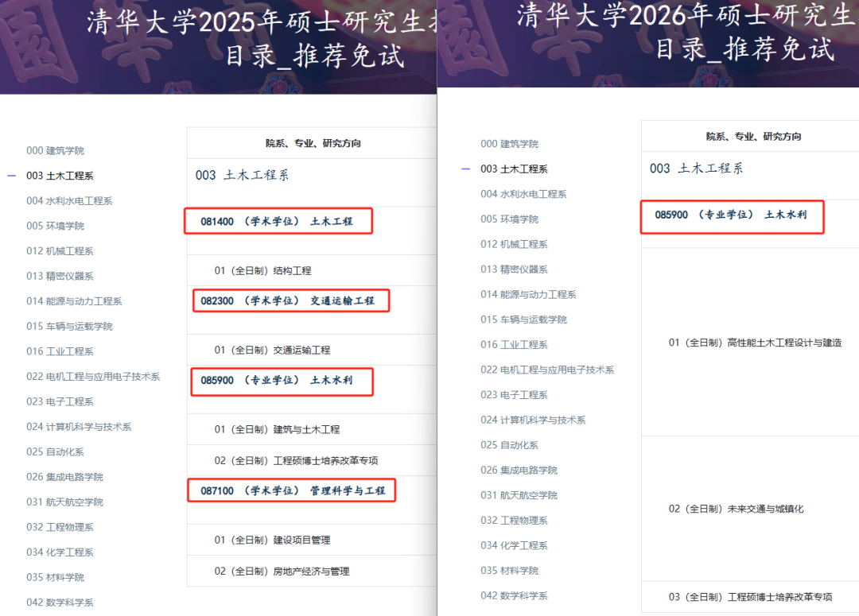The width and height of the screenshot is (859, 616).
Task: Select 025 自动化系 in the 2026 sidebar
Action: [x=509, y=446]
